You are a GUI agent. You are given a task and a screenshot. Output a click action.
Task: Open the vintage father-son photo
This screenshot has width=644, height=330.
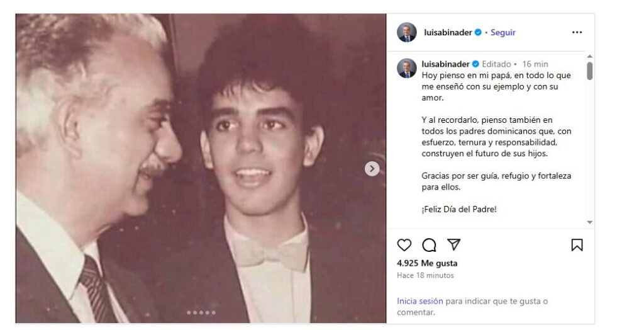pos(201,168)
